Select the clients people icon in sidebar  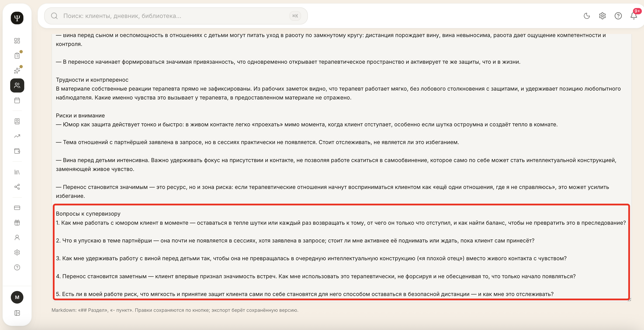point(17,86)
